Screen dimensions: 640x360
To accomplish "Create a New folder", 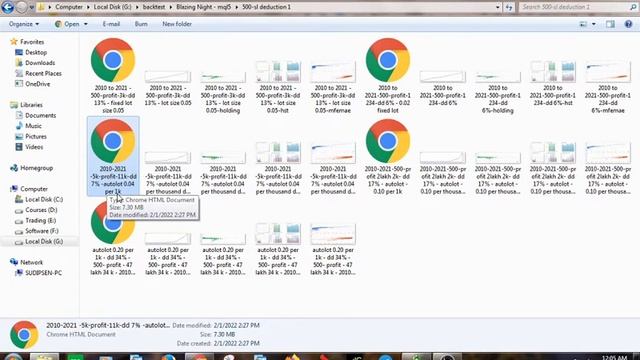I will click(x=177, y=24).
